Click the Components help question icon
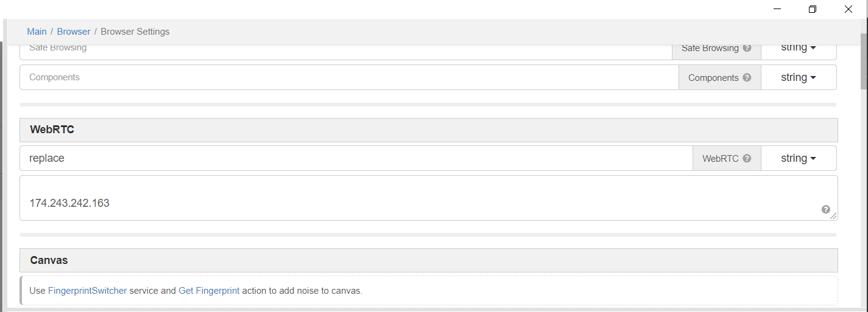Screen dimensions: 868x312 pyautogui.click(x=747, y=78)
